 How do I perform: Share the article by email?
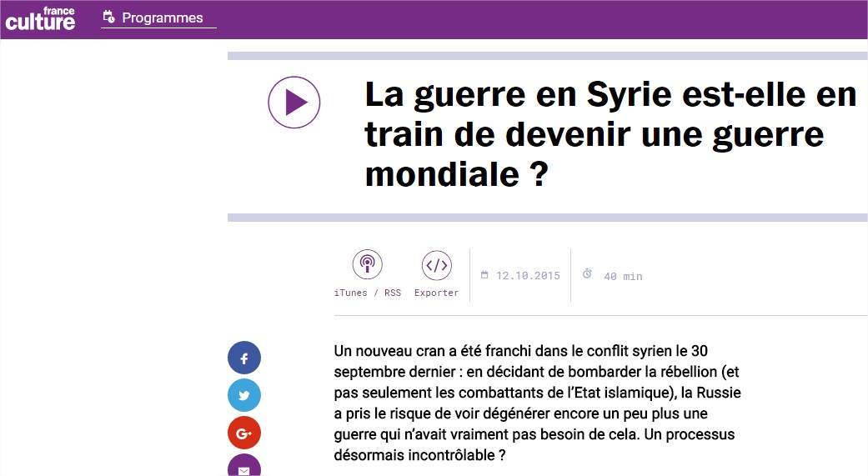click(x=244, y=466)
